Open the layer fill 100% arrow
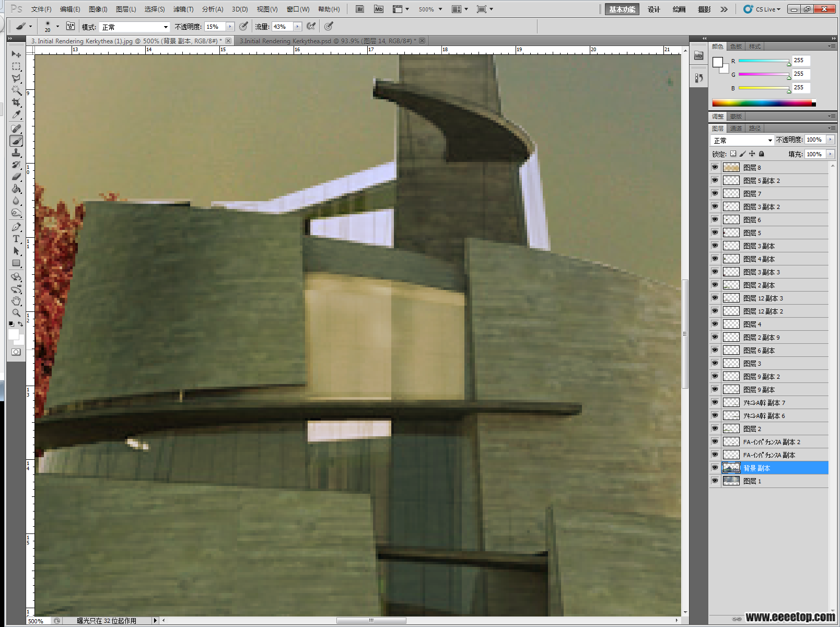Viewport: 840px width, 627px height. click(830, 154)
